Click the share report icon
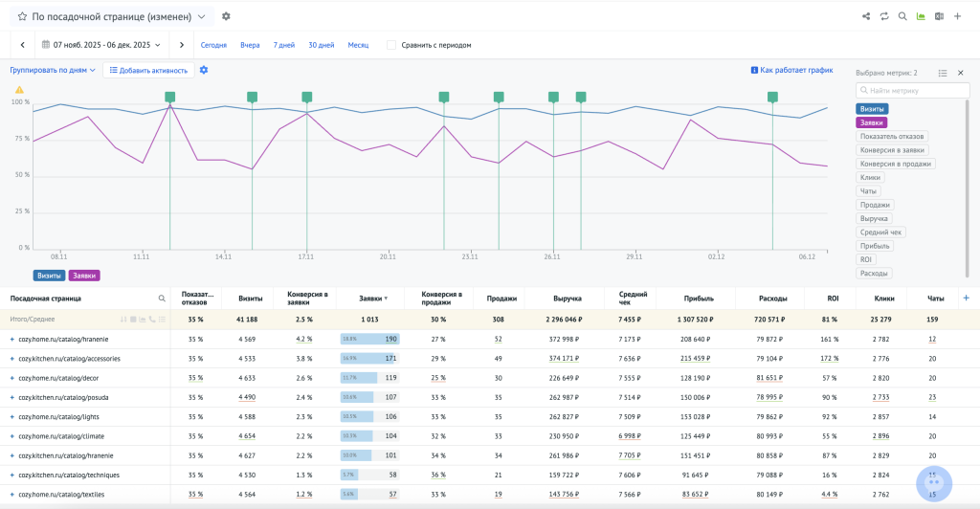This screenshot has width=980, height=509. click(x=866, y=16)
